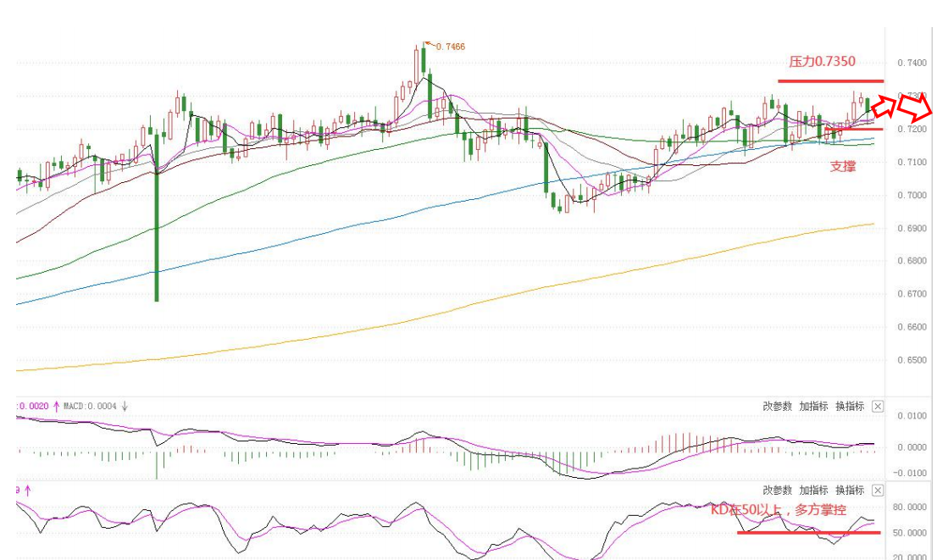Click 加指标 in the MACD panel
Image resolution: width=937 pixels, height=560 pixels.
click(813, 407)
